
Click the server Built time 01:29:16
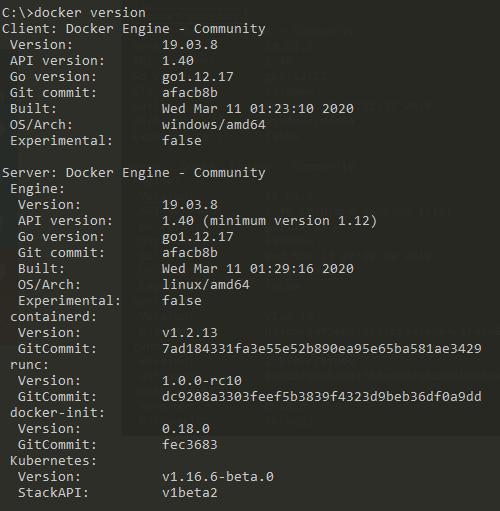282,269
